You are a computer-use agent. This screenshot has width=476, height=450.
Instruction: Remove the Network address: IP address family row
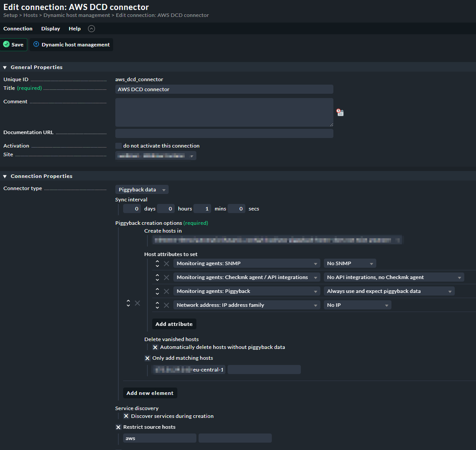click(166, 305)
